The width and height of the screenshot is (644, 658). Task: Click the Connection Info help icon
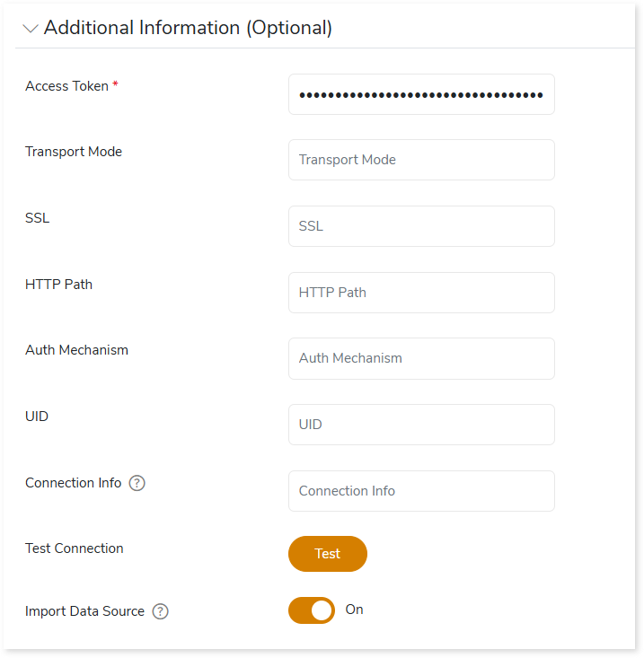(137, 483)
